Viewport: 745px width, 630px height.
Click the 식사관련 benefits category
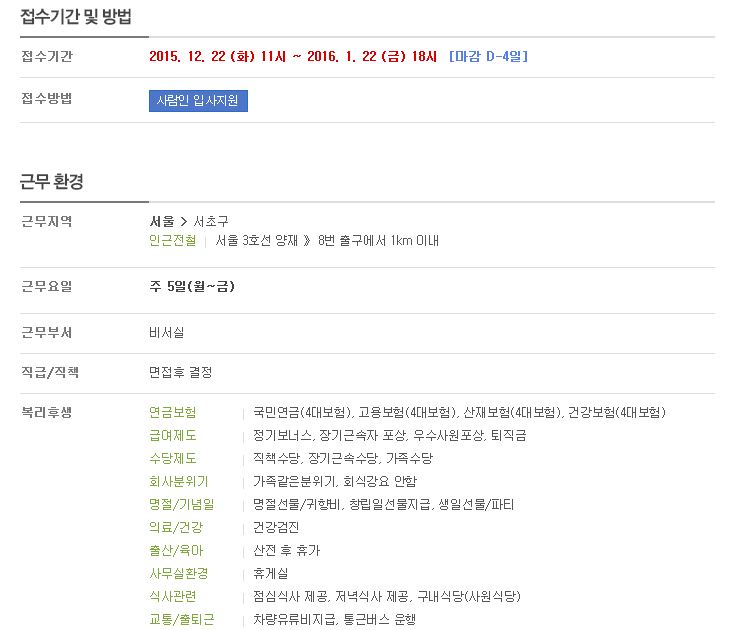[172, 596]
